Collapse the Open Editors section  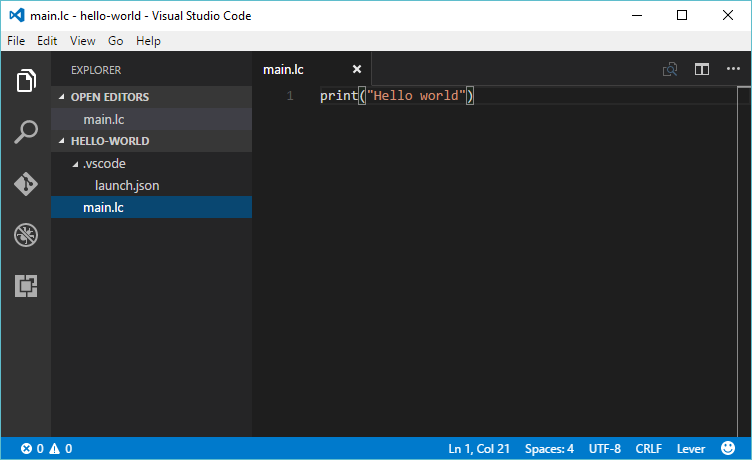110,97
